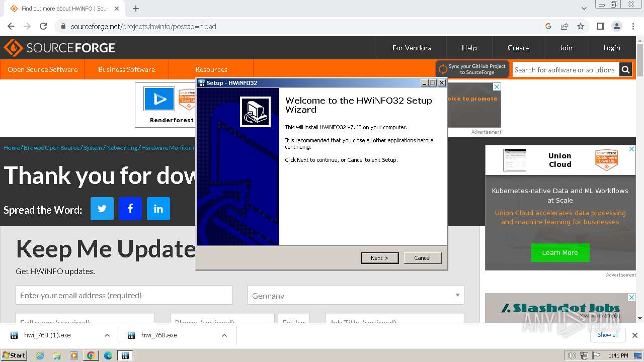Click the Home breadcrumb link
The width and height of the screenshot is (644, 362).
coord(12,148)
